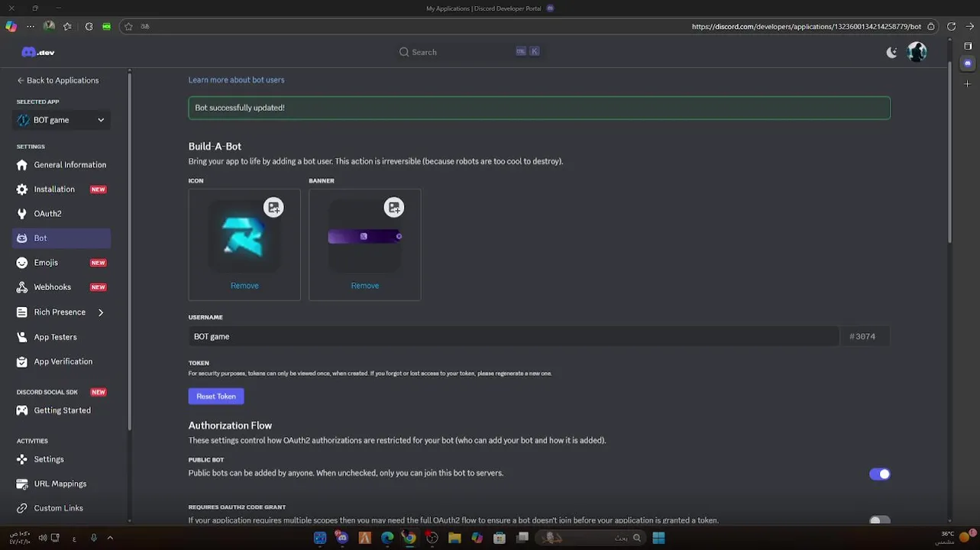980x550 pixels.
Task: Go to the OAuth2 page
Action: 61,214
